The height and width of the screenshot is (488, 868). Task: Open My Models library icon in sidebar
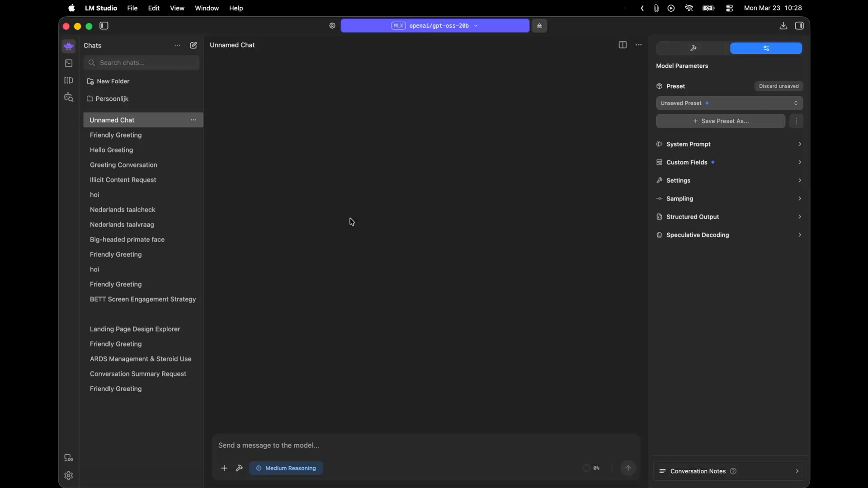click(x=69, y=80)
